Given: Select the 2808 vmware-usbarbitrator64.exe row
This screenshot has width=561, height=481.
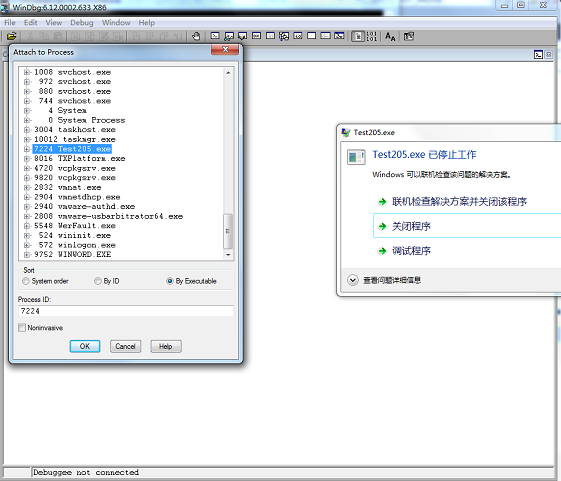Looking at the screenshot, I should pos(108,216).
